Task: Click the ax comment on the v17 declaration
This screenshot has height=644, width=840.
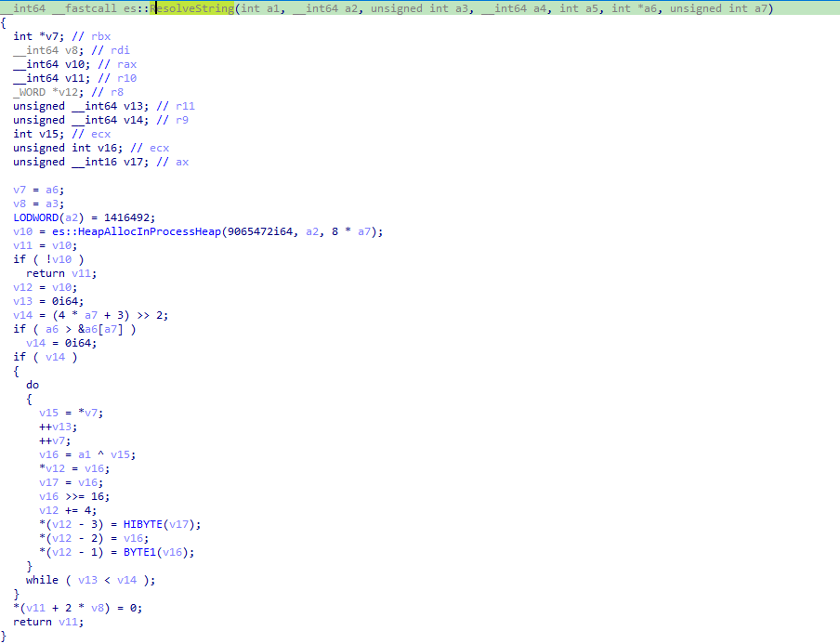Action: (x=182, y=162)
